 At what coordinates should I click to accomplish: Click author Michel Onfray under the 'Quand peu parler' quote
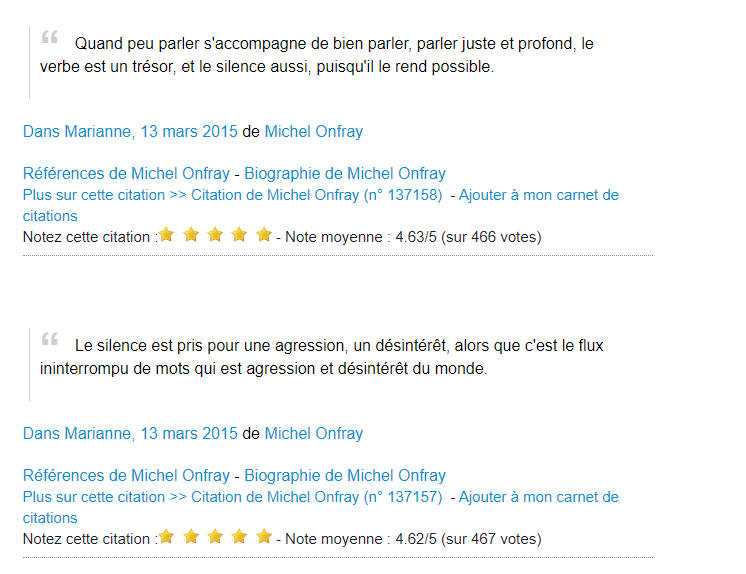click(x=314, y=132)
